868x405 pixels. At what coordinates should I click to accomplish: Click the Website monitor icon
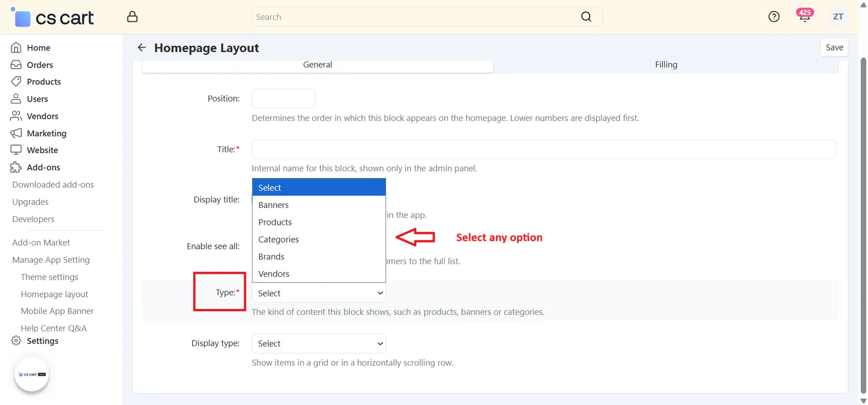pos(16,150)
